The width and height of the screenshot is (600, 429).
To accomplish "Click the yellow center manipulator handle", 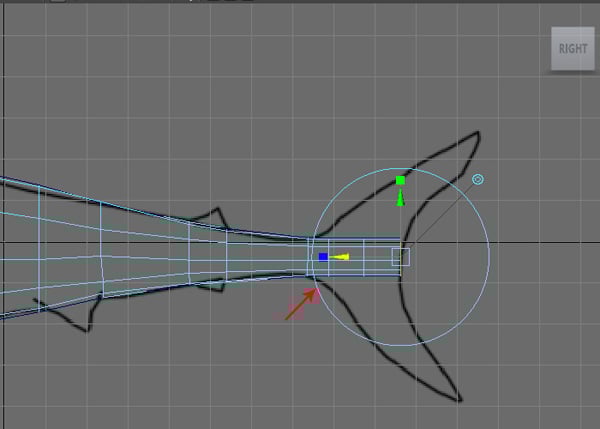I will coord(340,257).
